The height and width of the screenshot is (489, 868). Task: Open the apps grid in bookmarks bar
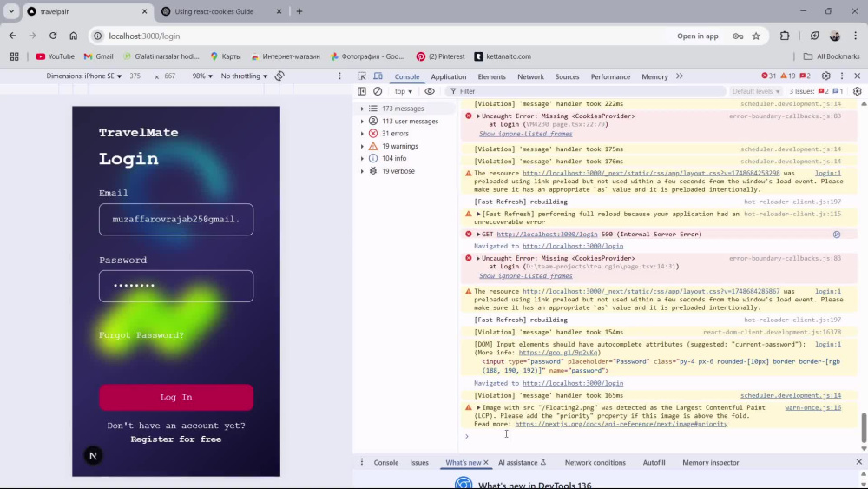[15, 56]
